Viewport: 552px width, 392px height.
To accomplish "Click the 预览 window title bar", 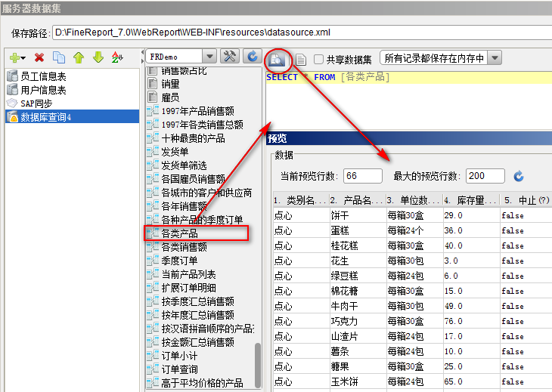I will (x=409, y=138).
